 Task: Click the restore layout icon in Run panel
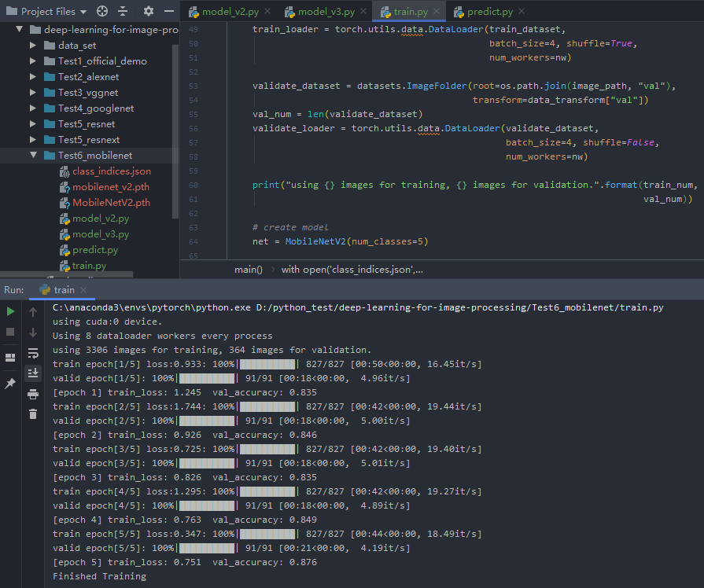coord(10,358)
